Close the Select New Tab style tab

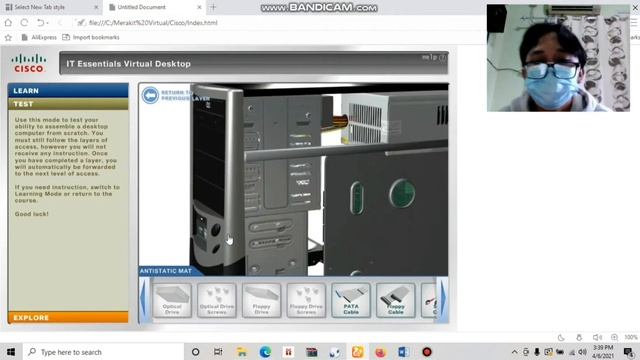96,7
